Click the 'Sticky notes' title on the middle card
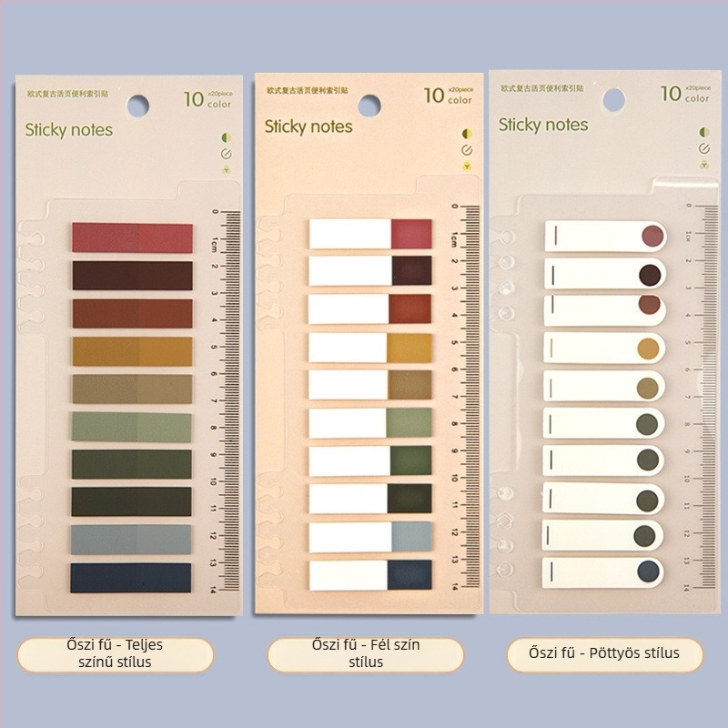 click(x=308, y=126)
